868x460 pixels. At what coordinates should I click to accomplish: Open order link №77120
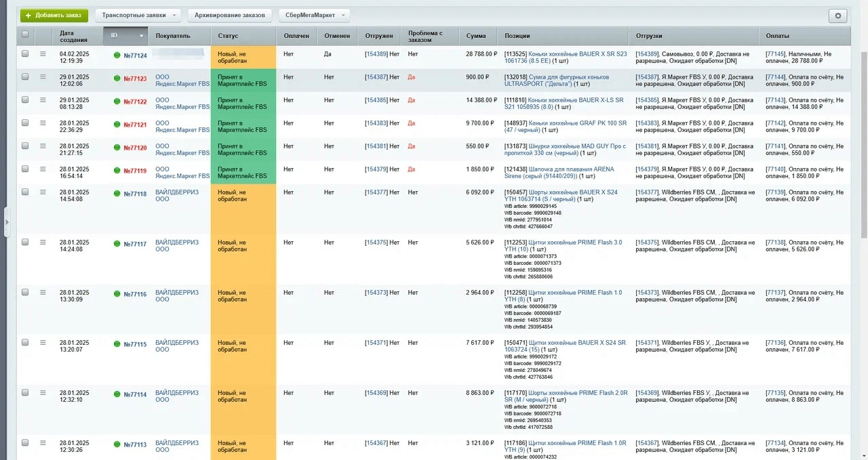click(135, 148)
